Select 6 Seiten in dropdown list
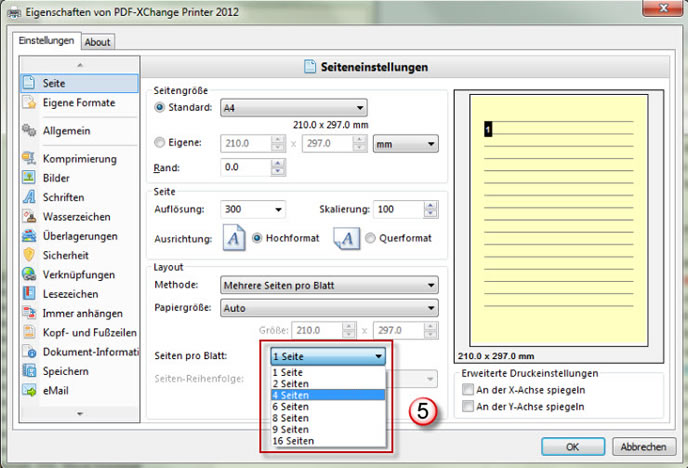Image resolution: width=688 pixels, height=468 pixels. pos(328,407)
